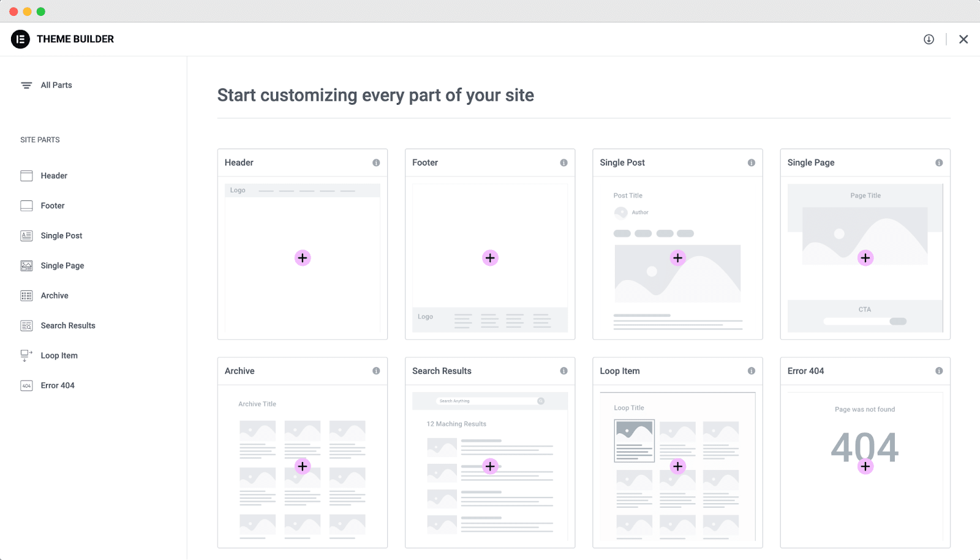Open Single Post from the sidebar icon
The width and height of the screenshot is (980, 560).
26,235
